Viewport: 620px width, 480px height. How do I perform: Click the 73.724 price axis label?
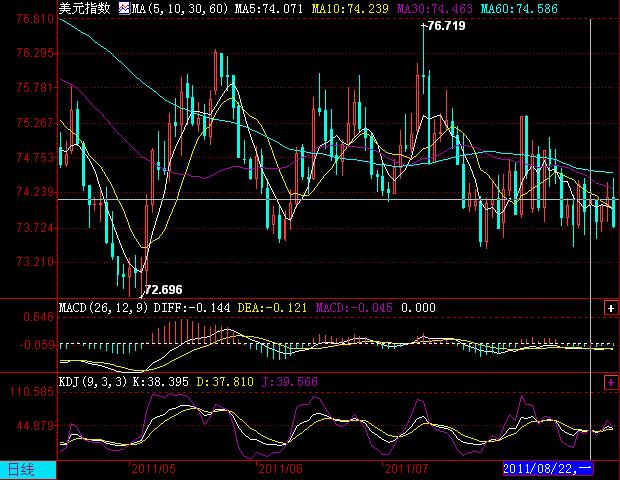35,228
